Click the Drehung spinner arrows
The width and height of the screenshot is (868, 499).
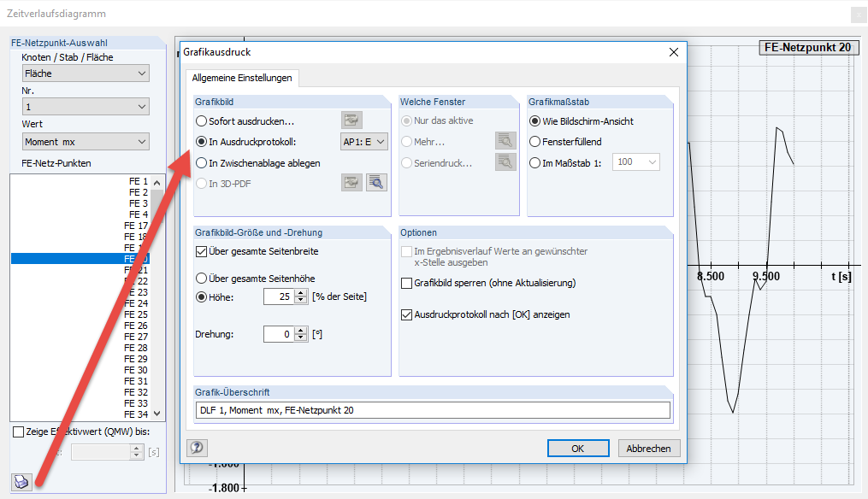(300, 333)
